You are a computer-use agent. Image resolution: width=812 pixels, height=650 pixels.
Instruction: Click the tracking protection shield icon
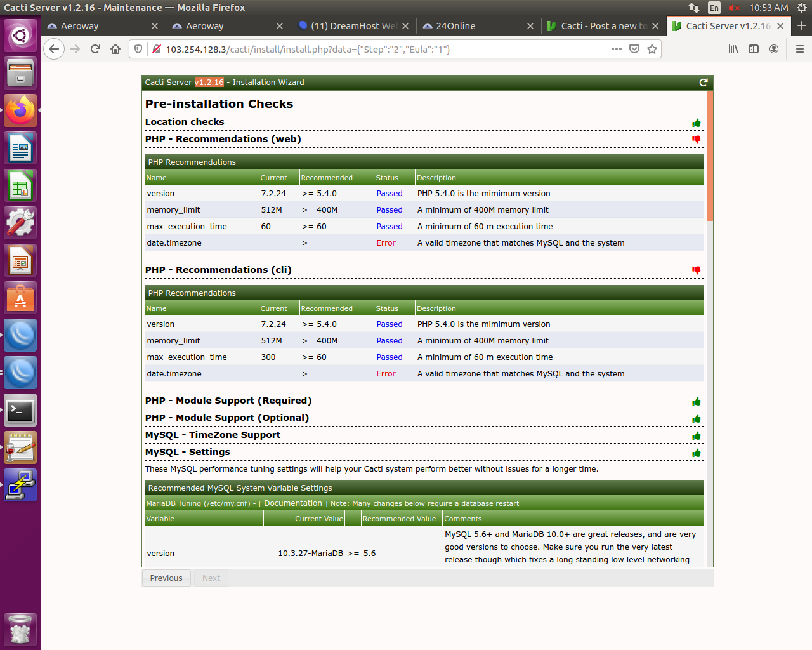(x=138, y=49)
